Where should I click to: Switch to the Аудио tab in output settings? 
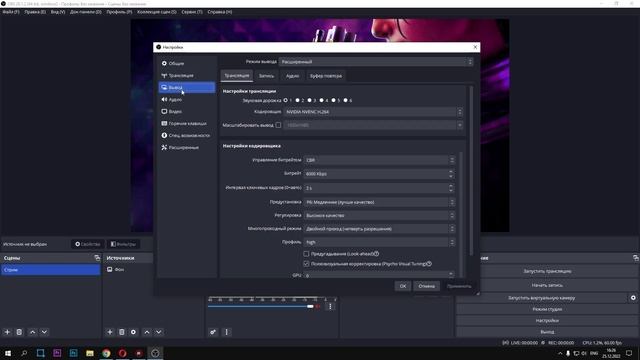(x=292, y=76)
